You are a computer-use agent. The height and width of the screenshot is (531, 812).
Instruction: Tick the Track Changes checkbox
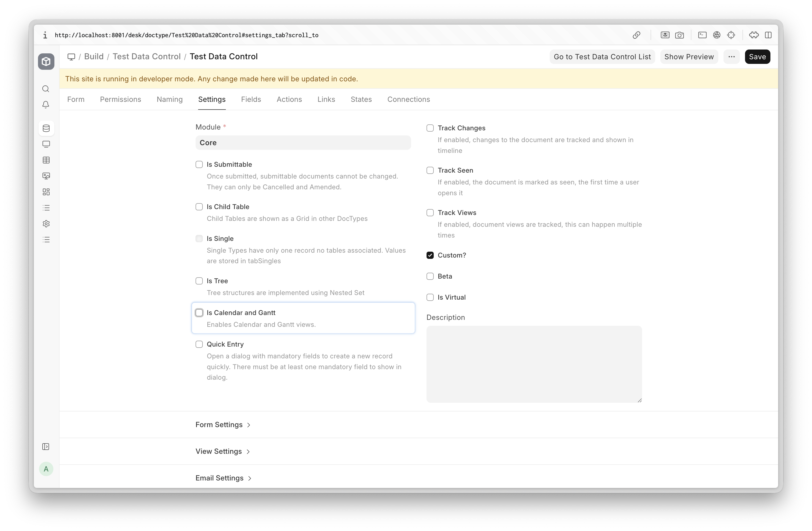[430, 128]
